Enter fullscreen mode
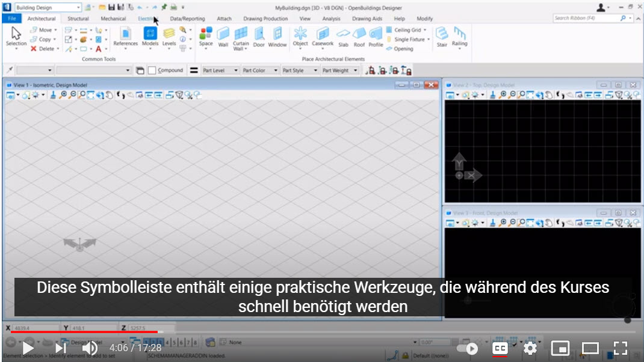The height and width of the screenshot is (362, 644). click(x=620, y=348)
